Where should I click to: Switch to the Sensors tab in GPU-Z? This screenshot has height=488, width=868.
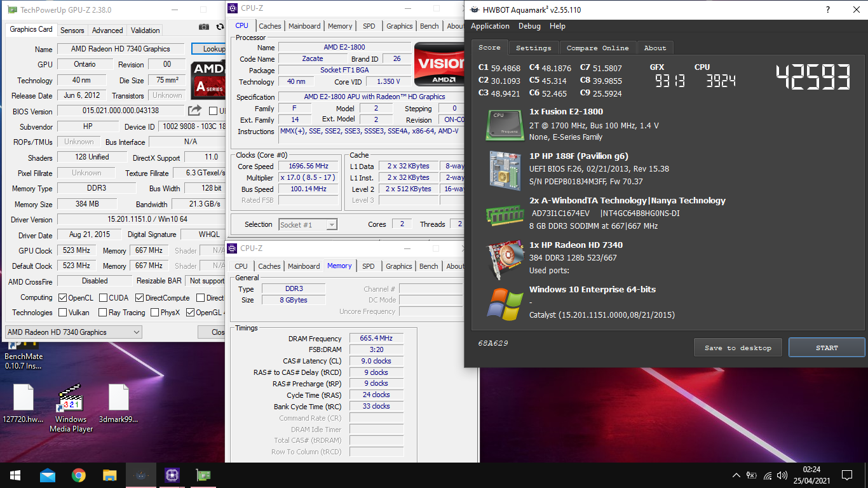pyautogui.click(x=72, y=30)
